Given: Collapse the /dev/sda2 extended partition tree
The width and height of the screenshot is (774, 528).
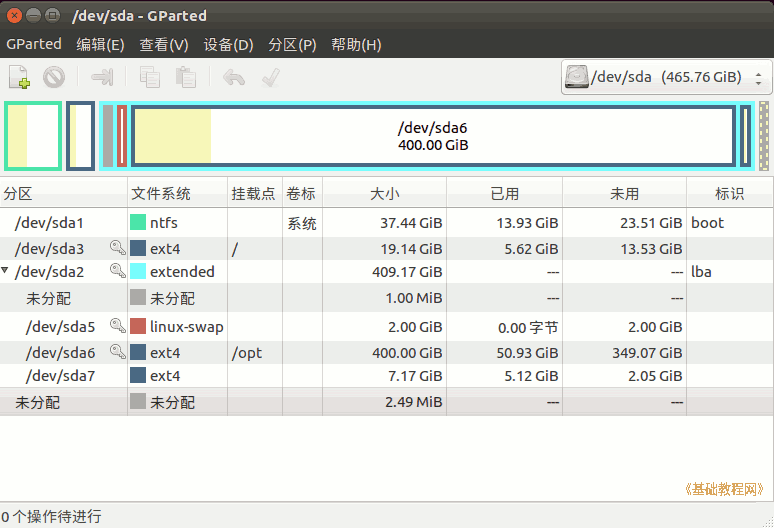Looking at the screenshot, I should tap(5, 270).
